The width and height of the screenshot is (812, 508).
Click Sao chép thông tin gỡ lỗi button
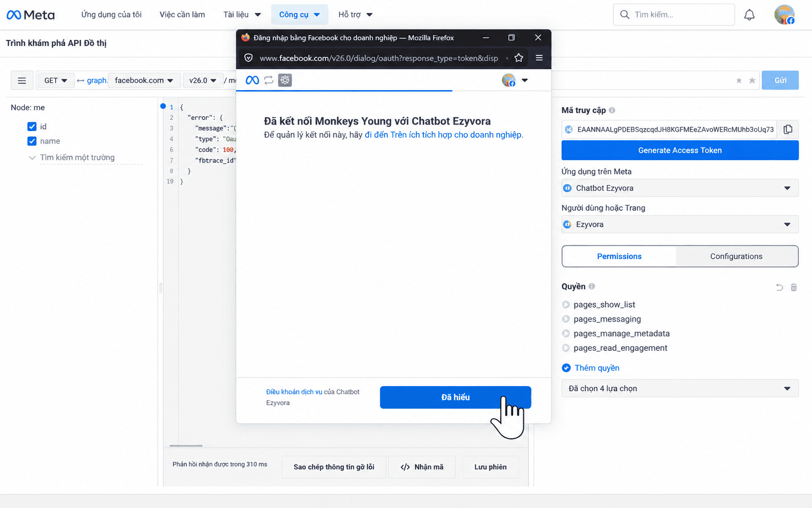click(x=334, y=467)
